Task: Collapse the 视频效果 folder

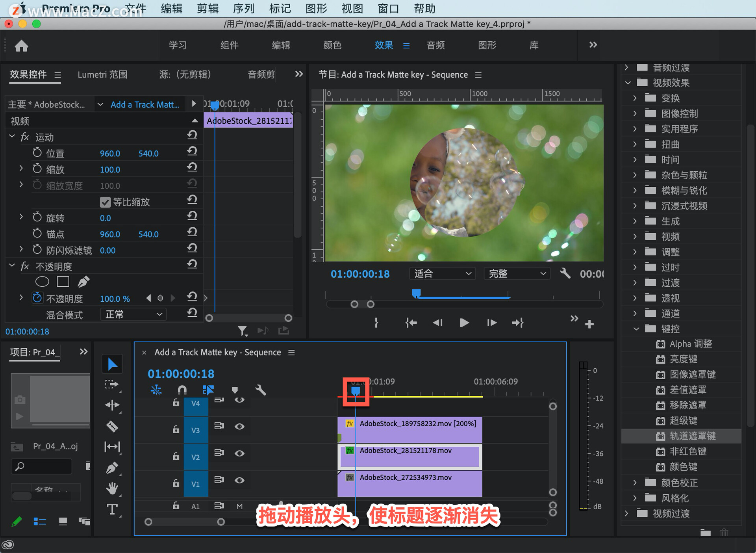Action: coord(628,83)
